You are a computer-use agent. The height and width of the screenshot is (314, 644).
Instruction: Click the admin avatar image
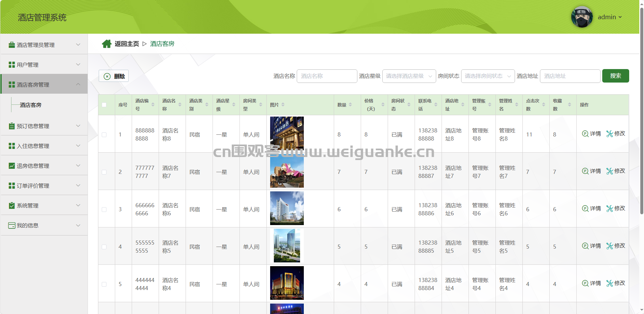pos(582,17)
